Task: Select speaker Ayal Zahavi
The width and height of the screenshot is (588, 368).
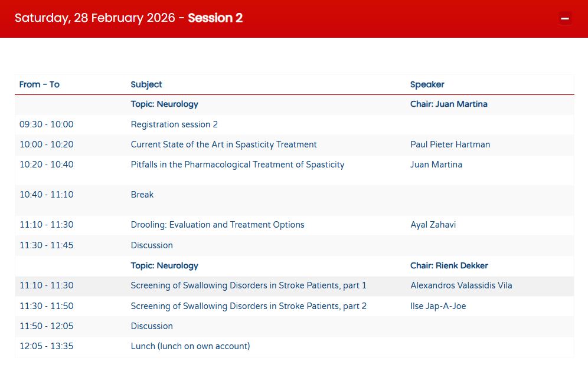Action: pos(433,225)
